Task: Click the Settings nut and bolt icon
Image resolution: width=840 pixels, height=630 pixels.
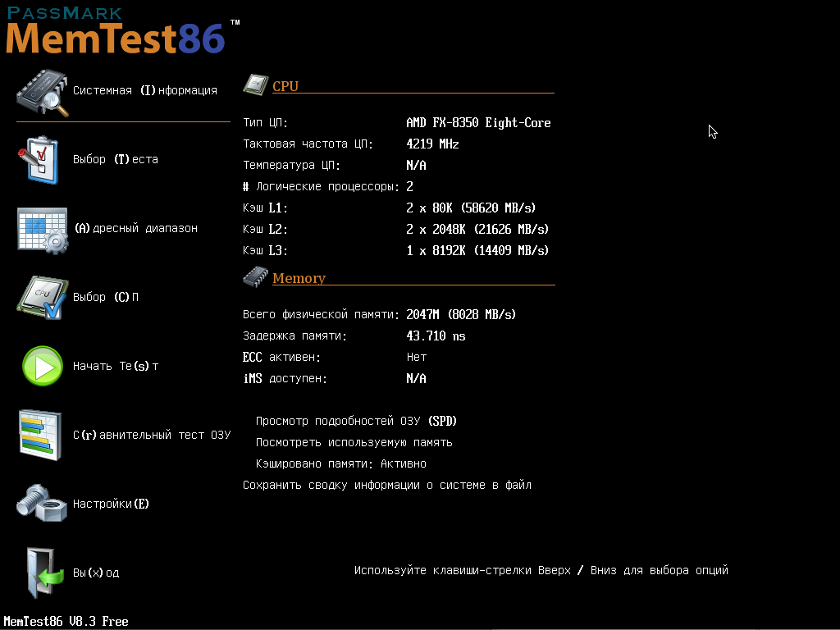Action: (x=42, y=503)
